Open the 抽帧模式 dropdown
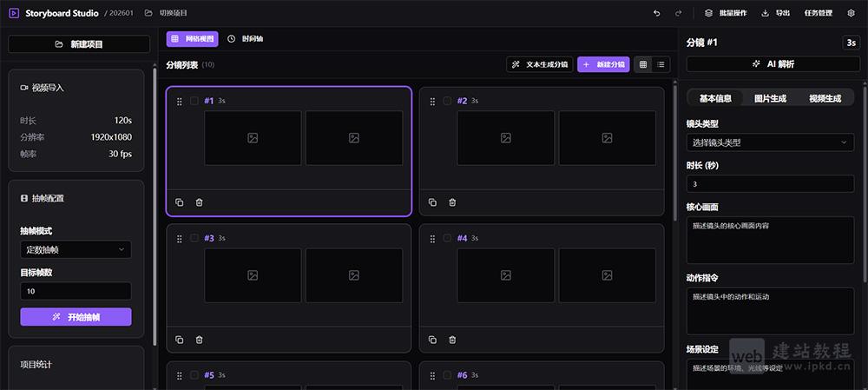Image resolution: width=868 pixels, height=390 pixels. point(76,250)
